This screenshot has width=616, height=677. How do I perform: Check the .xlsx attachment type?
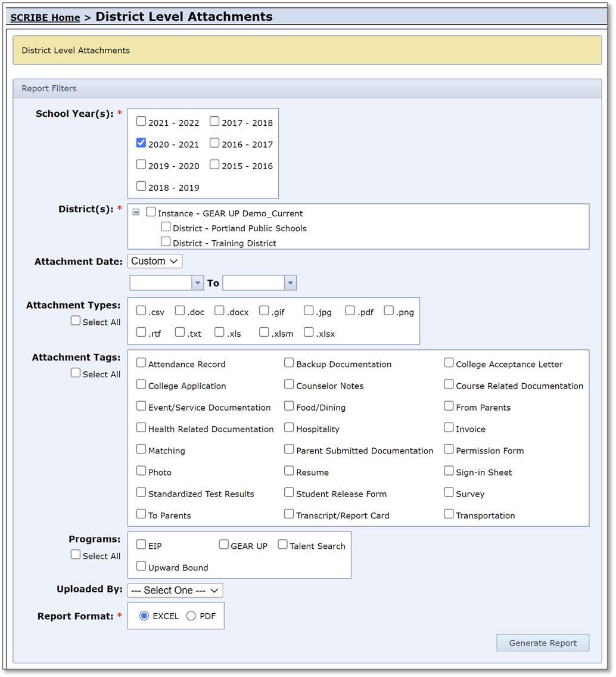point(309,332)
